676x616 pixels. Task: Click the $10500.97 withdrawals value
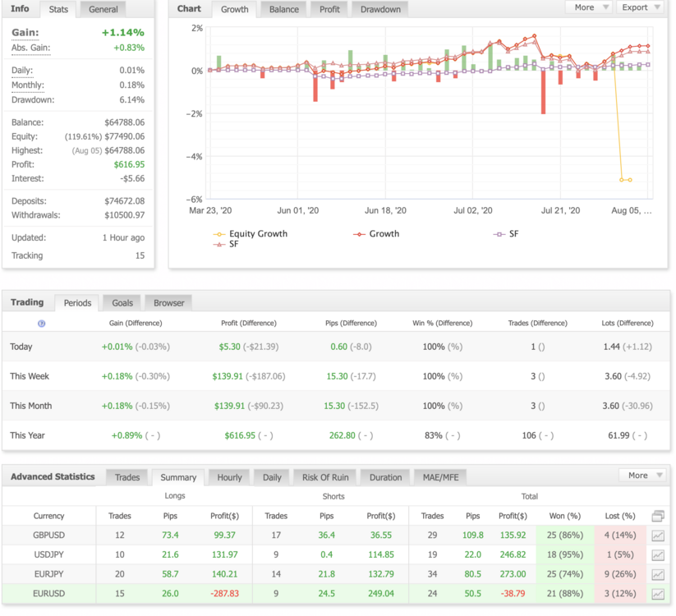point(125,214)
